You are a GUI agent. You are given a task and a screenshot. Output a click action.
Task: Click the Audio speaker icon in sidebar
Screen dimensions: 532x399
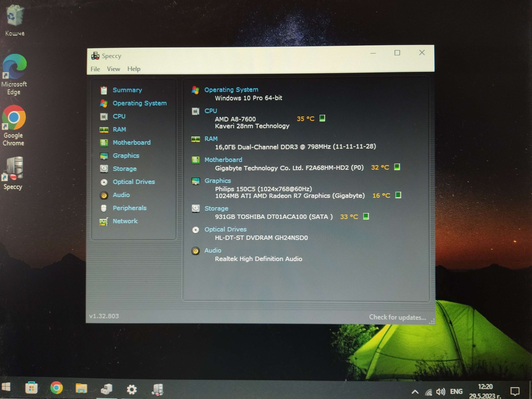(104, 195)
